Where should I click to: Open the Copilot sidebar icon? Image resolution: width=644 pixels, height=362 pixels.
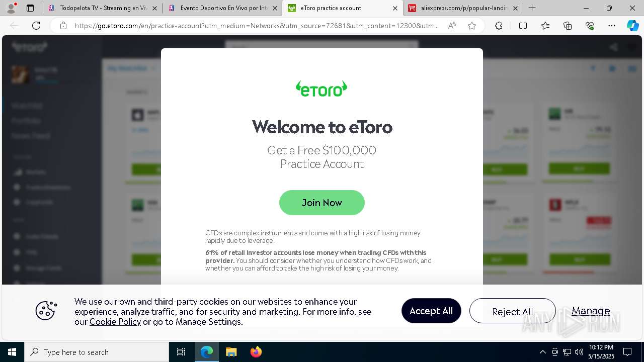632,26
